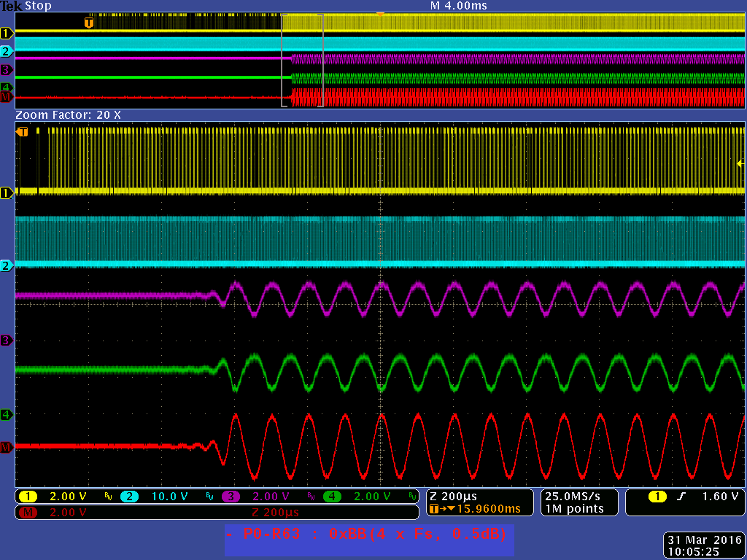The image size is (747, 560).
Task: Click channel 1 scale 2.00 V readout
Action: point(68,497)
